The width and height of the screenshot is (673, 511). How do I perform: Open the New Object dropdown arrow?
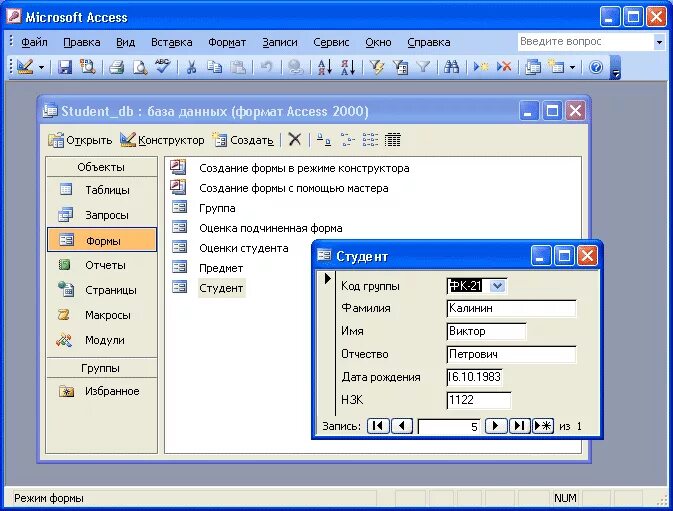pyautogui.click(x=572, y=67)
